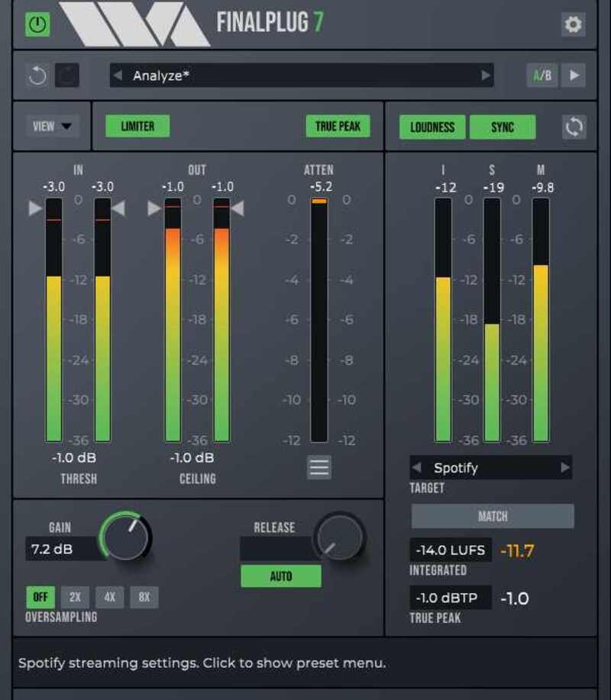Open the Spotify target preset menu
611x700 pixels.
click(490, 468)
